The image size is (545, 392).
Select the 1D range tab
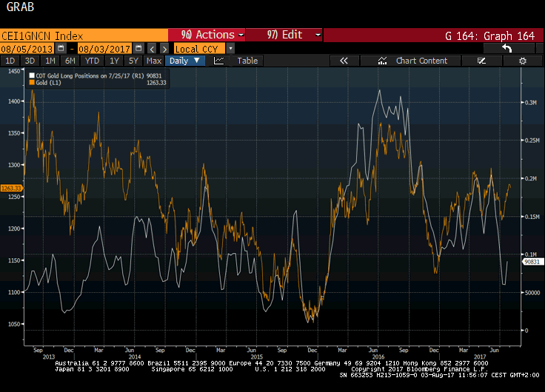(x=10, y=61)
